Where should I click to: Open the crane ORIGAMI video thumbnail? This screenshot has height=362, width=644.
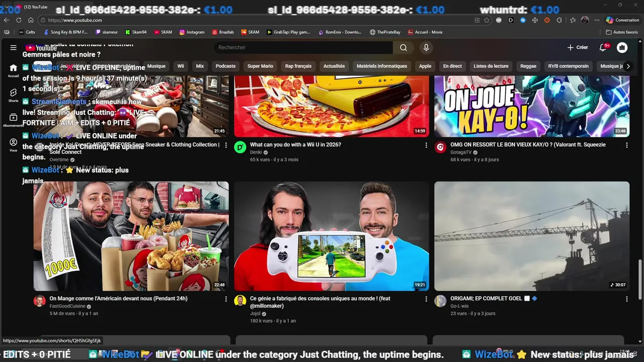pyautogui.click(x=532, y=236)
